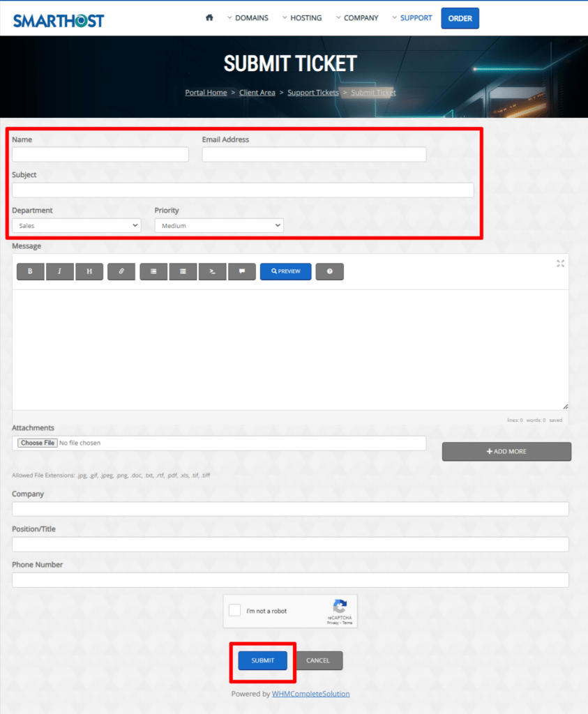The height and width of the screenshot is (714, 588).
Task: Expand the message editor to fullscreen
Action: tap(560, 264)
